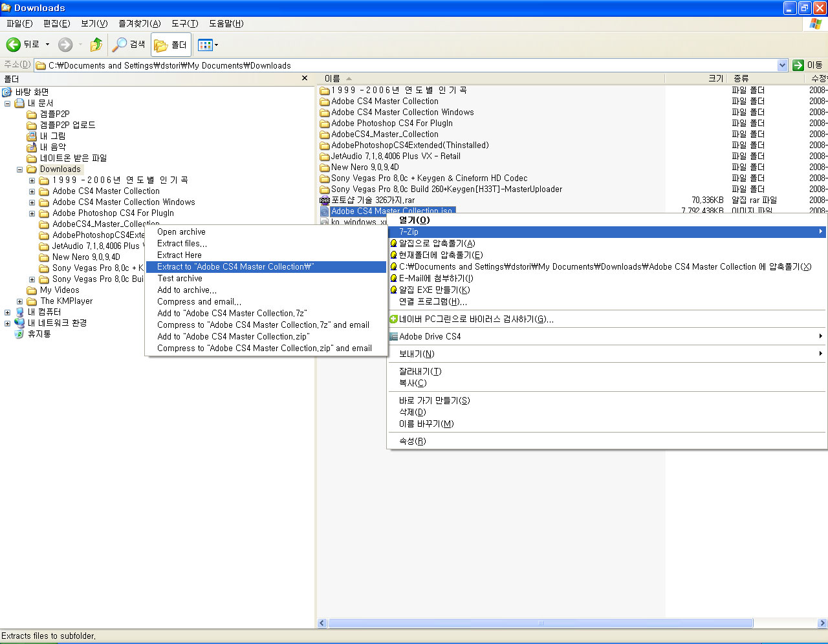Choose Add to Adobe CS4 Master Collection.zip

(x=266, y=336)
